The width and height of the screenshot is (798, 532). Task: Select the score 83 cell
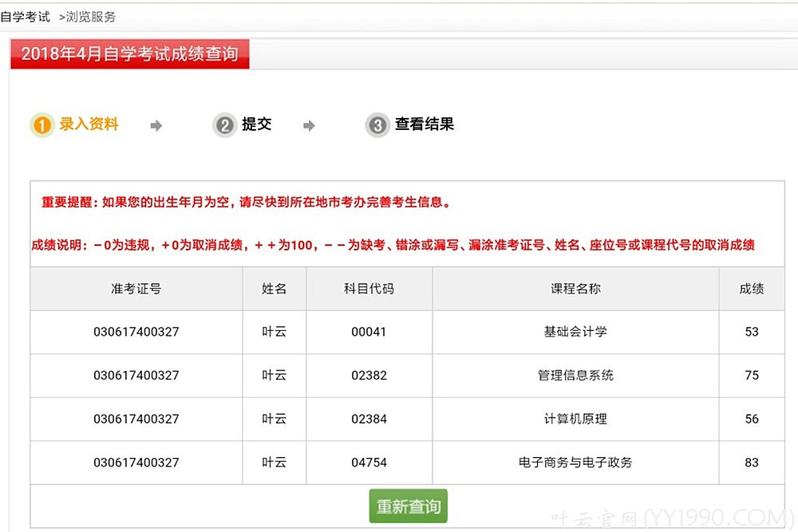click(x=752, y=463)
